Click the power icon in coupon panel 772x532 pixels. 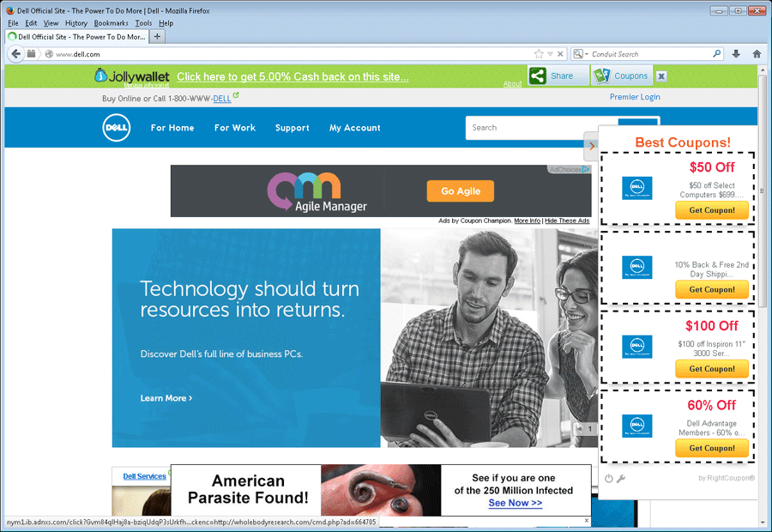click(x=608, y=479)
